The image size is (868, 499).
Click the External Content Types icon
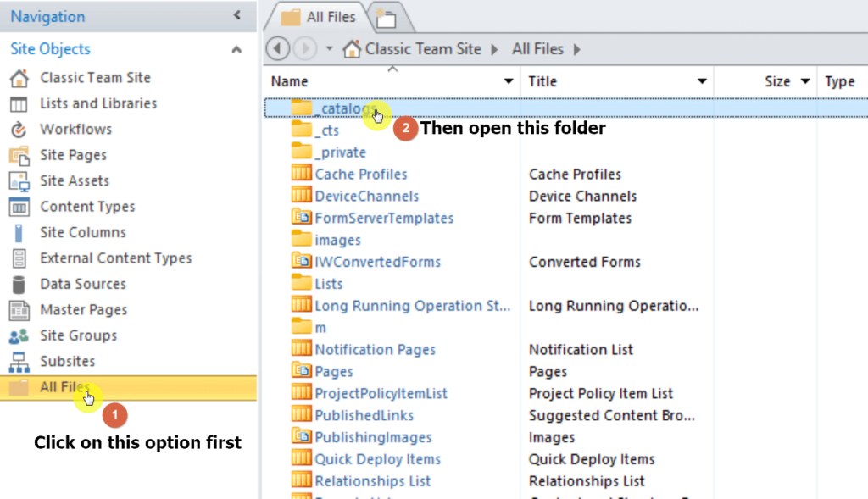point(19,258)
